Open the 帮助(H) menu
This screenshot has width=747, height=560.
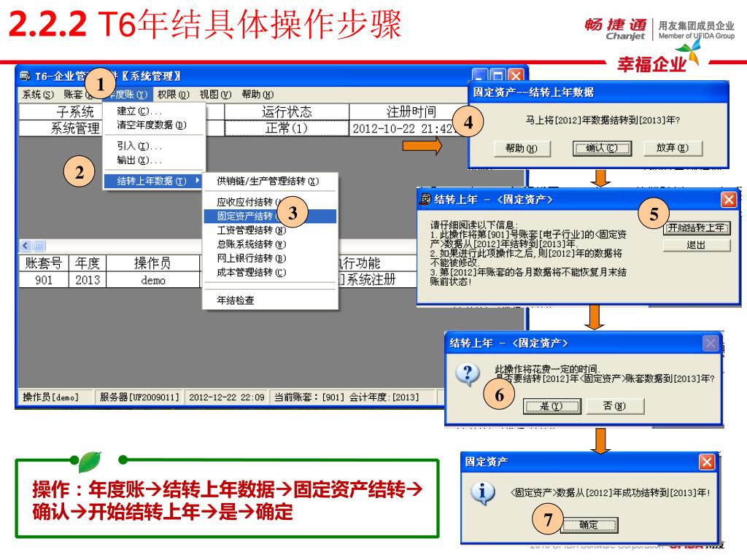[258, 94]
